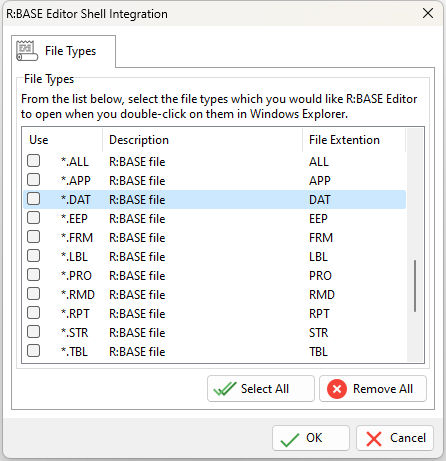Select the *.APP row label
446x461 pixels.
point(76,181)
